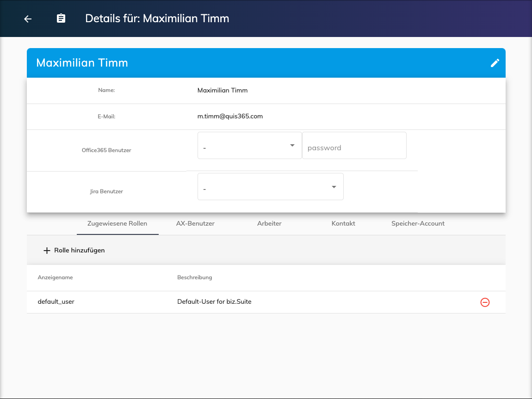
Task: Remove the default_user role
Action: pyautogui.click(x=485, y=302)
